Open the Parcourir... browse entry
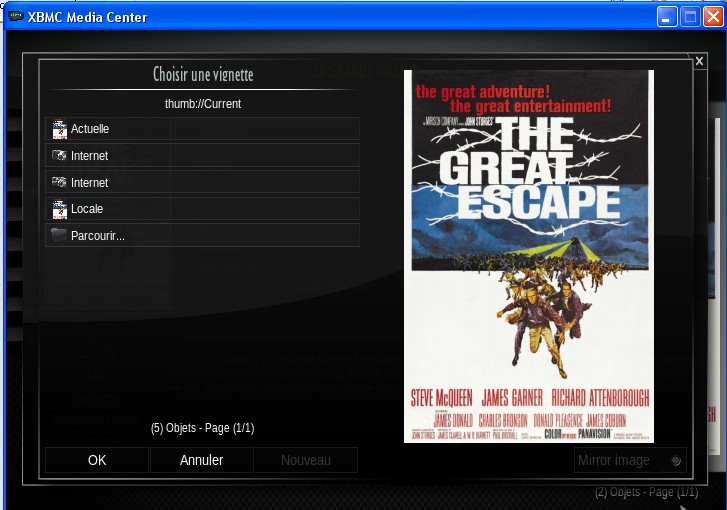This screenshot has height=510, width=727. click(98, 236)
